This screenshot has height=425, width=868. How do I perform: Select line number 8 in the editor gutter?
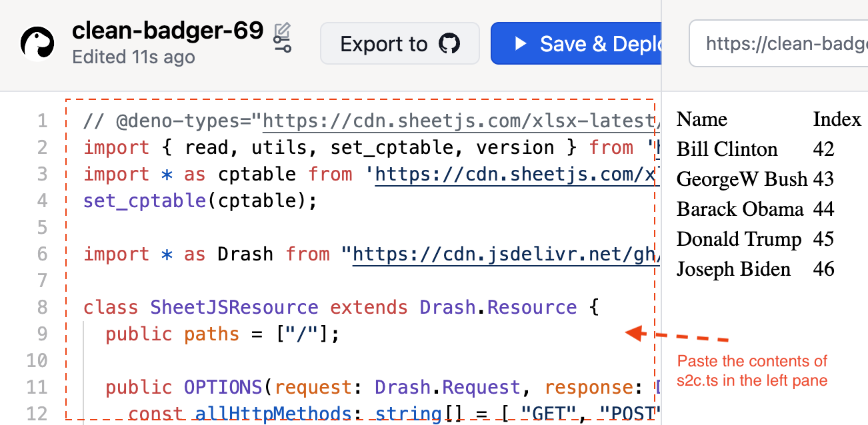pyautogui.click(x=42, y=307)
